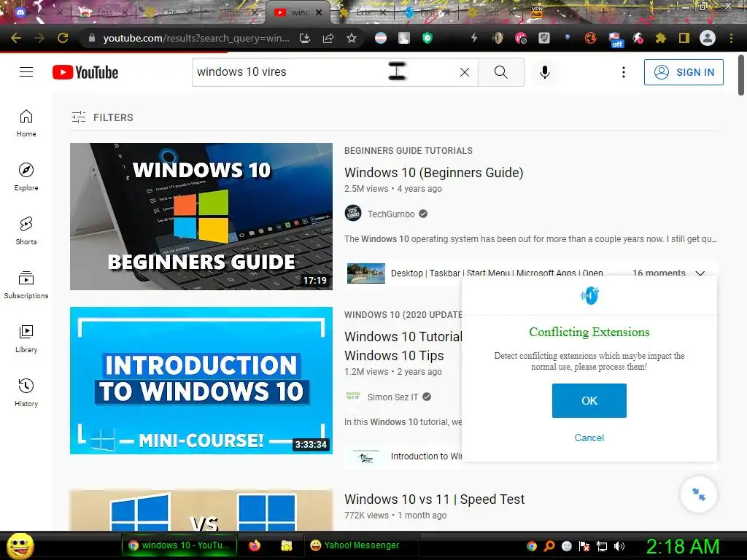The width and height of the screenshot is (747, 560).
Task: Open the Simon Sez IT channel link
Action: click(x=392, y=397)
